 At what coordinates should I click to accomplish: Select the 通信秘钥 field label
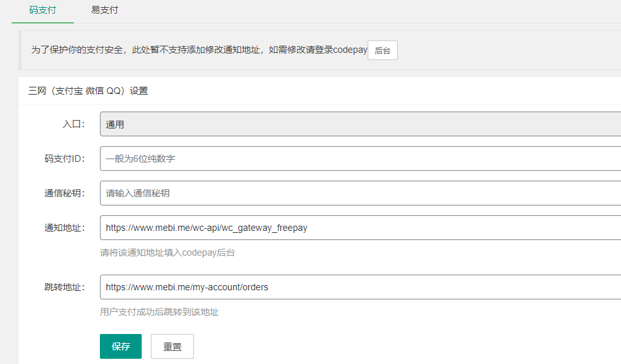coord(64,193)
